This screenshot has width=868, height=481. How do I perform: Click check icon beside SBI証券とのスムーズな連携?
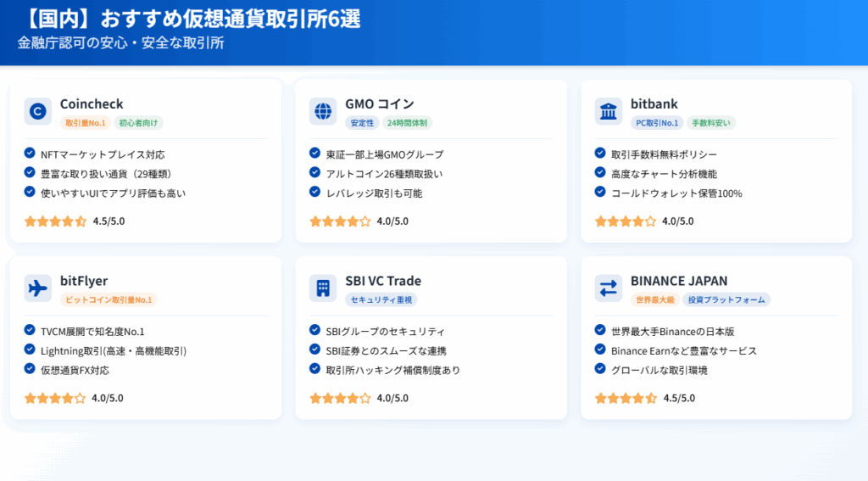[x=315, y=350]
